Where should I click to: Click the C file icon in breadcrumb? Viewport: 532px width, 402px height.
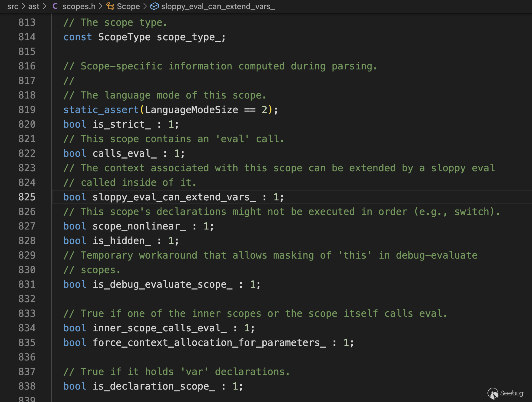[x=55, y=6]
